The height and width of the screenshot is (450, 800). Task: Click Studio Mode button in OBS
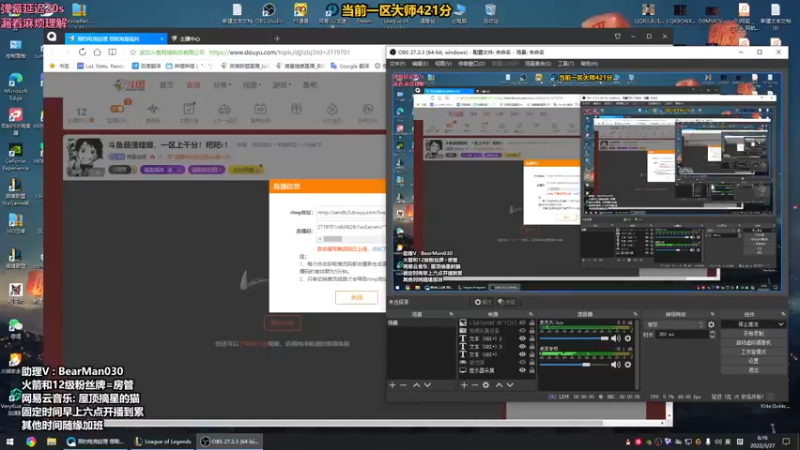753,352
